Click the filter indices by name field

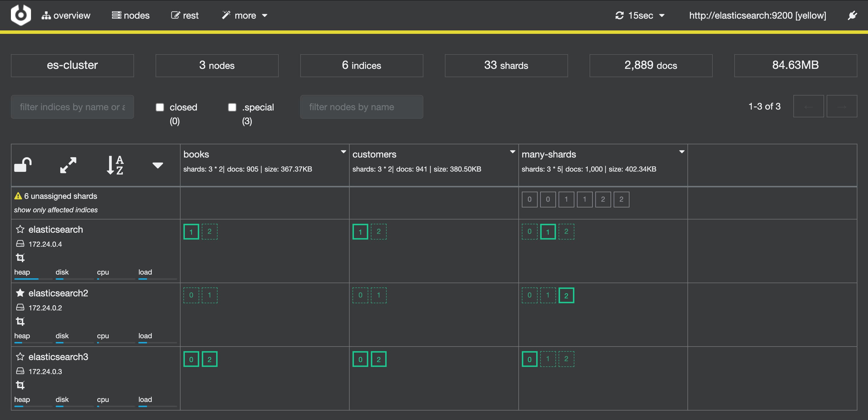click(x=72, y=107)
